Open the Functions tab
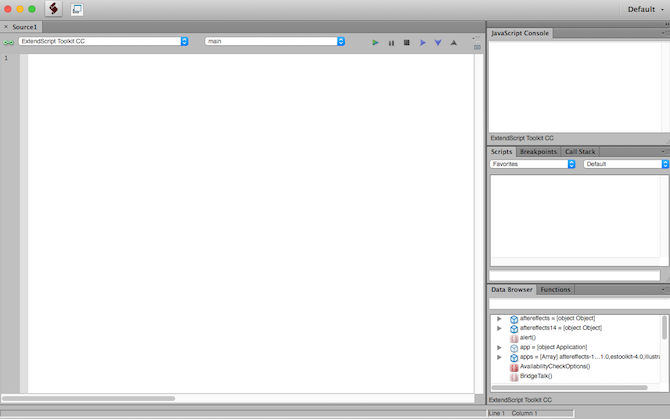 click(555, 290)
